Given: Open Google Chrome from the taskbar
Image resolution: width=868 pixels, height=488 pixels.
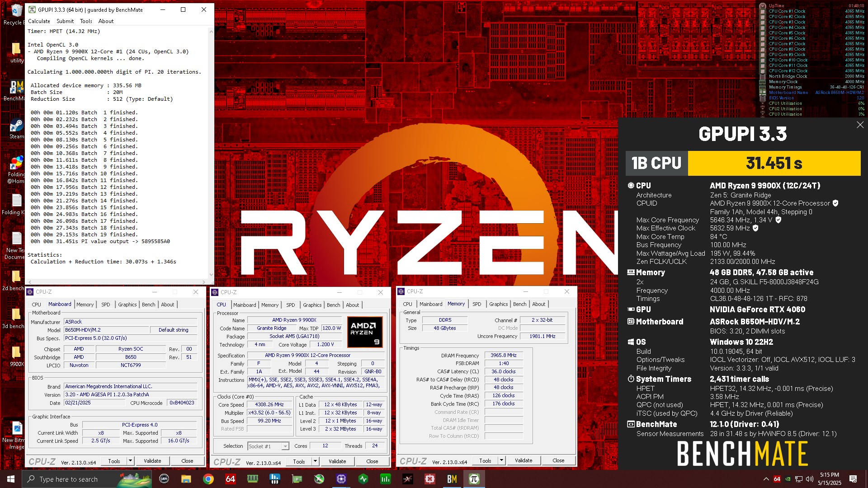Looking at the screenshot, I should (x=208, y=479).
